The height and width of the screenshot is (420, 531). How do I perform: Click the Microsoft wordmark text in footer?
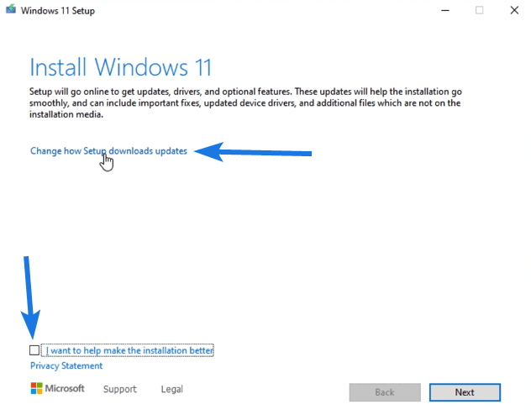65,389
